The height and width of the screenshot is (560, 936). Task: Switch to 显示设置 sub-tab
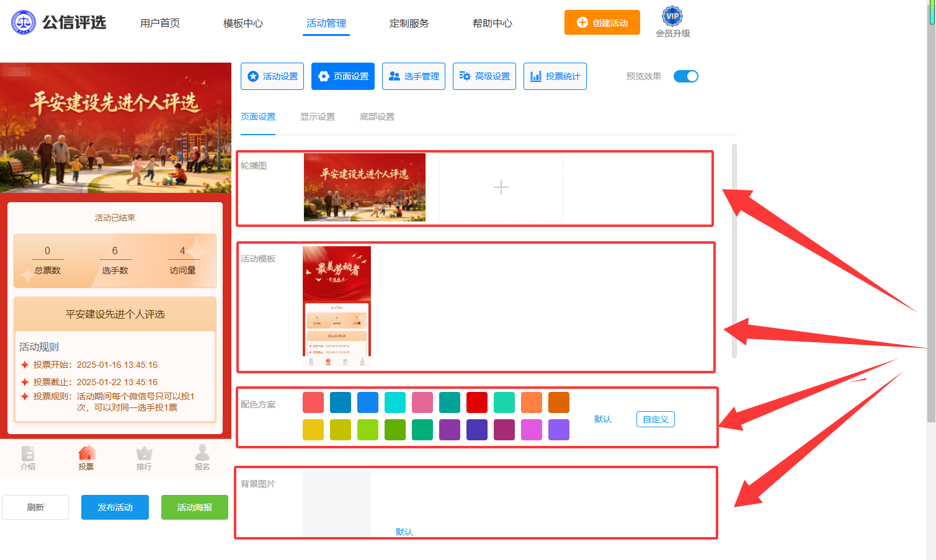click(318, 117)
